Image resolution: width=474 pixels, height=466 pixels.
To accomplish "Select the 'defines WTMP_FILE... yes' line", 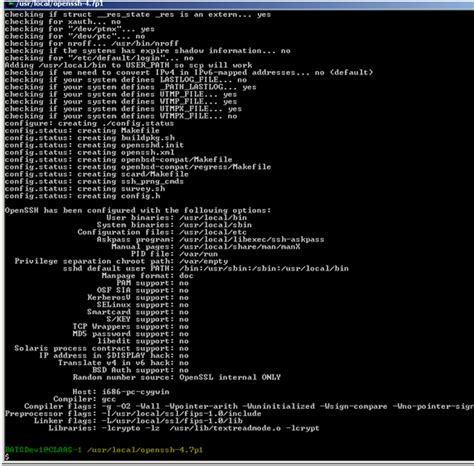I will click(121, 102).
